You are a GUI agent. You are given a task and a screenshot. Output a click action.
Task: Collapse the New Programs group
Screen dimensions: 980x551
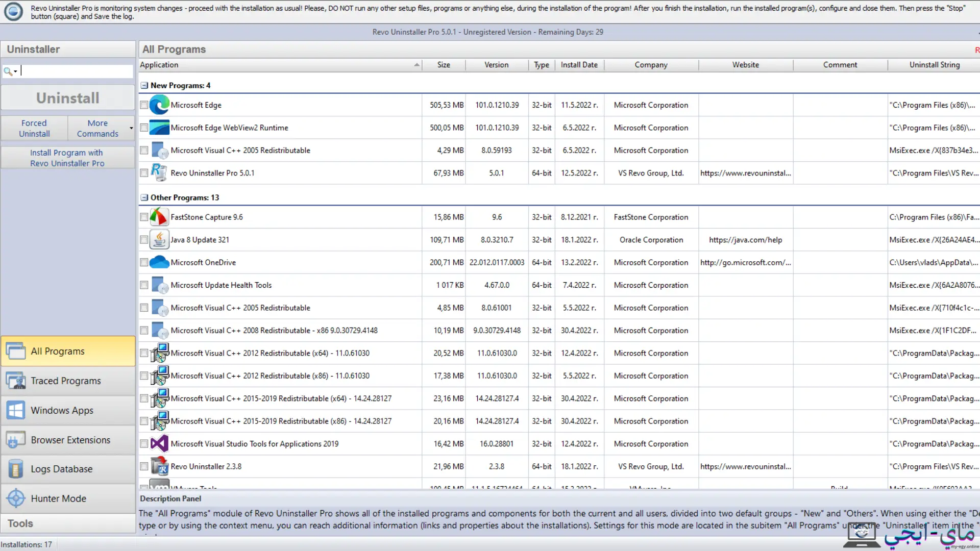[x=144, y=86]
